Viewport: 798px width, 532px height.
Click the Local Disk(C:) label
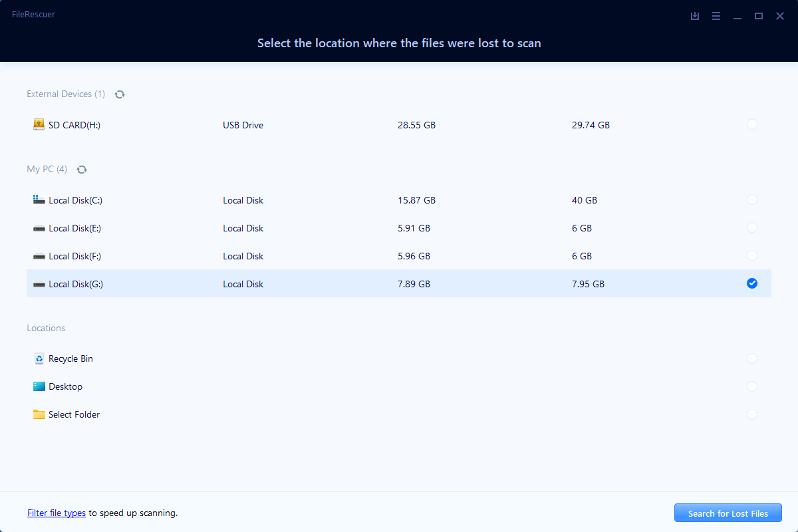tap(75, 200)
